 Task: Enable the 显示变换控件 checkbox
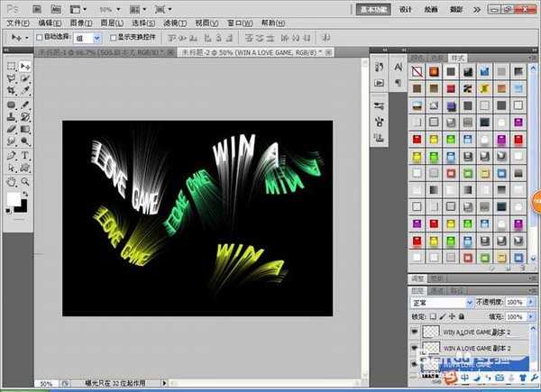coord(112,38)
